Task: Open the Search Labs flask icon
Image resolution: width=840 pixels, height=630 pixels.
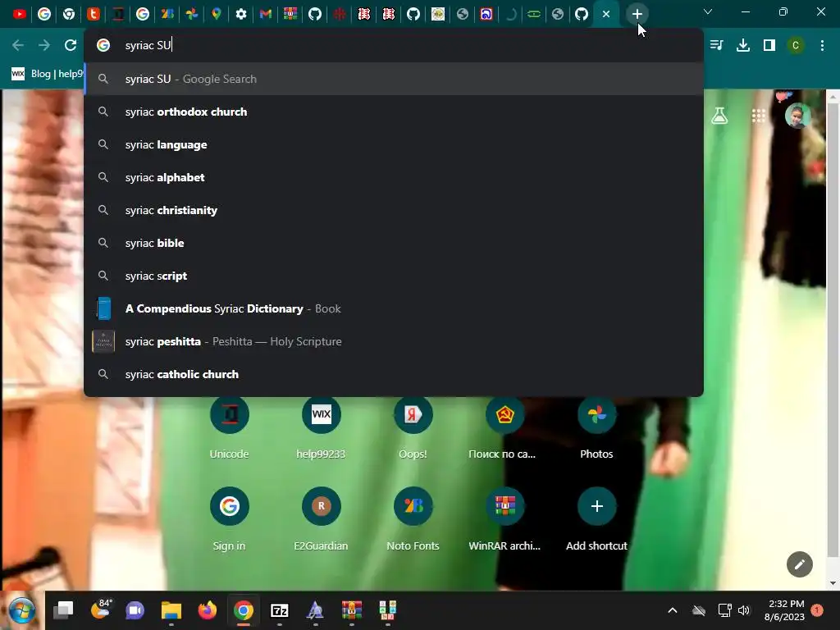Action: point(719,115)
